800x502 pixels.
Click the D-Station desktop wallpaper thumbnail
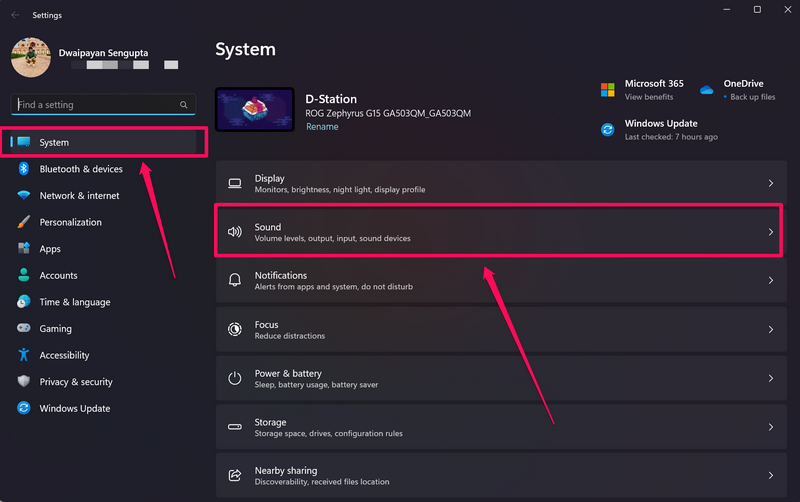(x=254, y=110)
